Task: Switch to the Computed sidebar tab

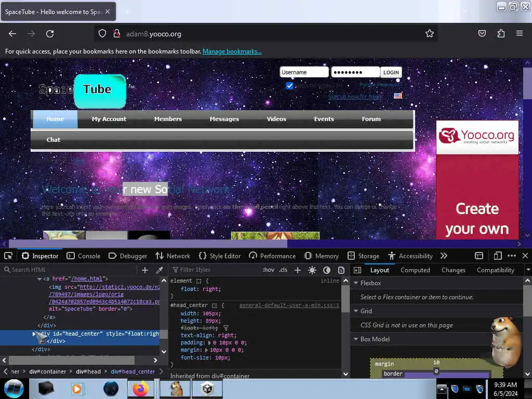Action: (x=415, y=270)
